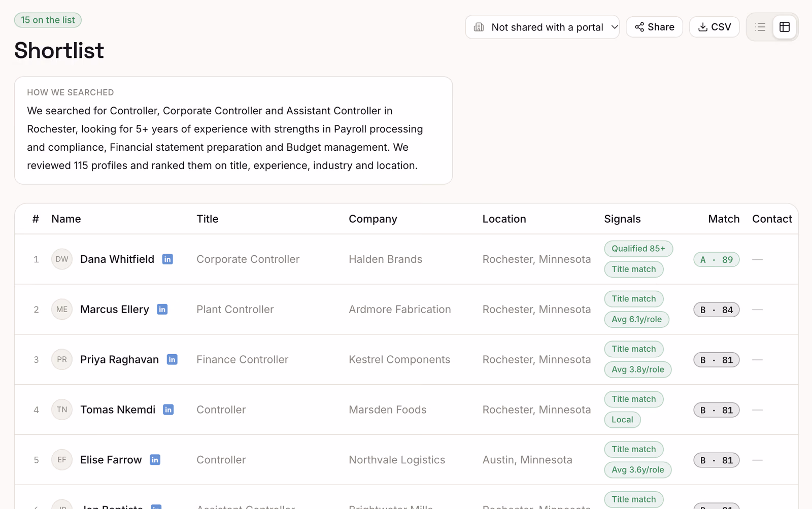Click the Title column header
This screenshot has height=509, width=812.
tap(208, 219)
